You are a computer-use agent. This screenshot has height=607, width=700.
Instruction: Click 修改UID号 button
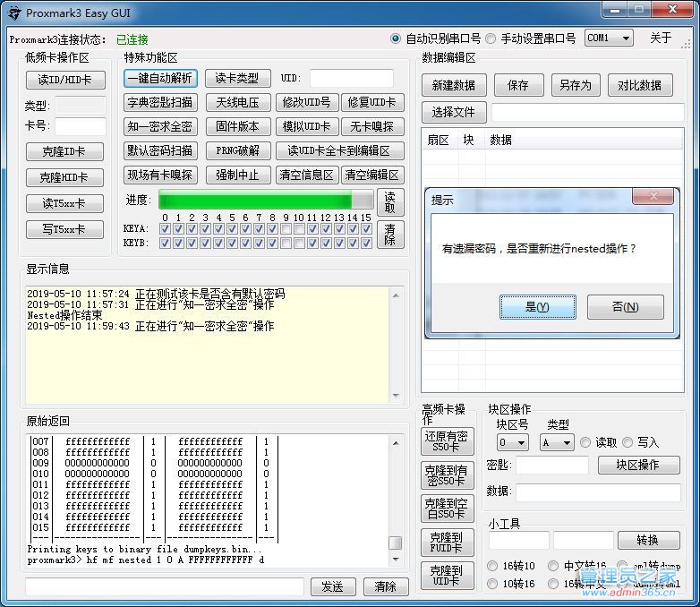307,103
